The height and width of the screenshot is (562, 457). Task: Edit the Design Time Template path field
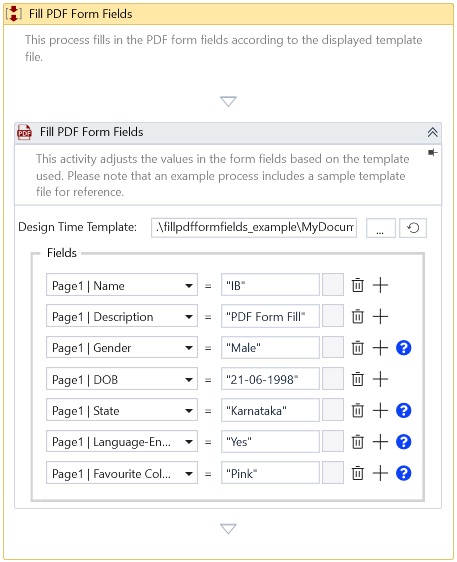click(x=254, y=228)
